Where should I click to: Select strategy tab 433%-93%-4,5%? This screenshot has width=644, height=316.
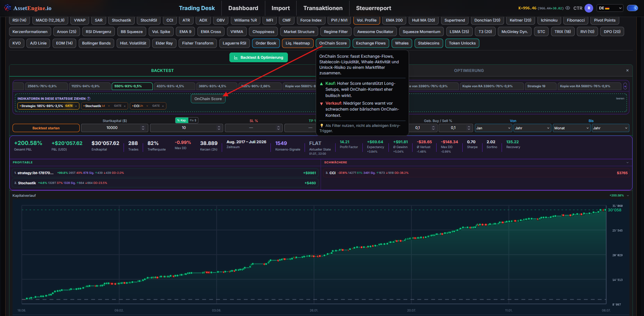click(174, 86)
